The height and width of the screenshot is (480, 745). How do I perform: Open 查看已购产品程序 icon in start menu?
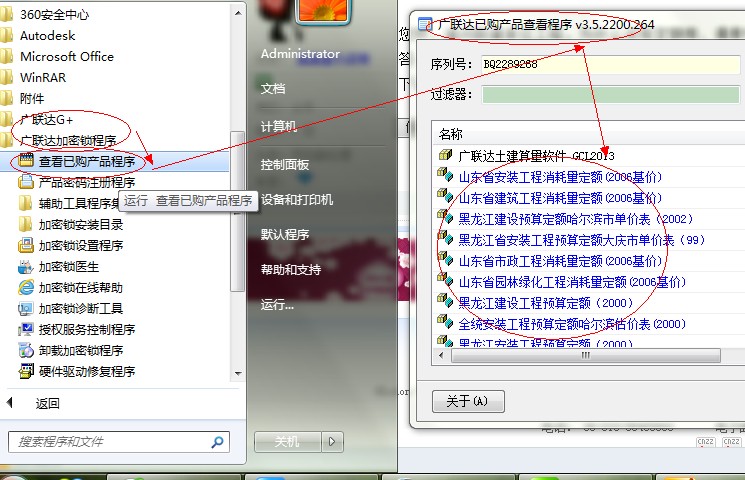[x=26, y=161]
